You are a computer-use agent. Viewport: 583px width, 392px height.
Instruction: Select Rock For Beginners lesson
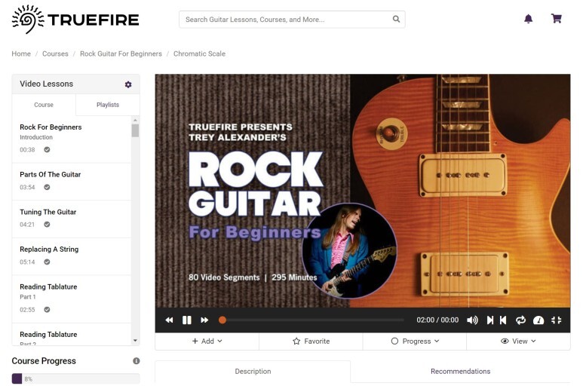(72, 139)
